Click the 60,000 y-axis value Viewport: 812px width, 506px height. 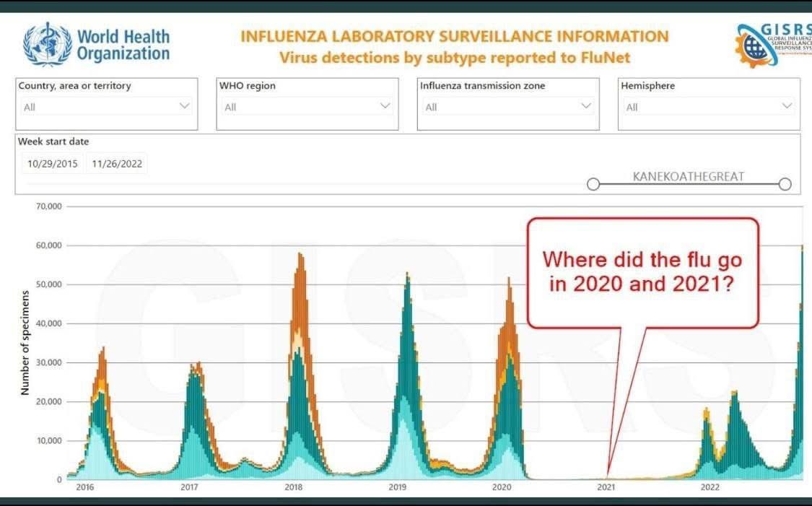(48, 245)
